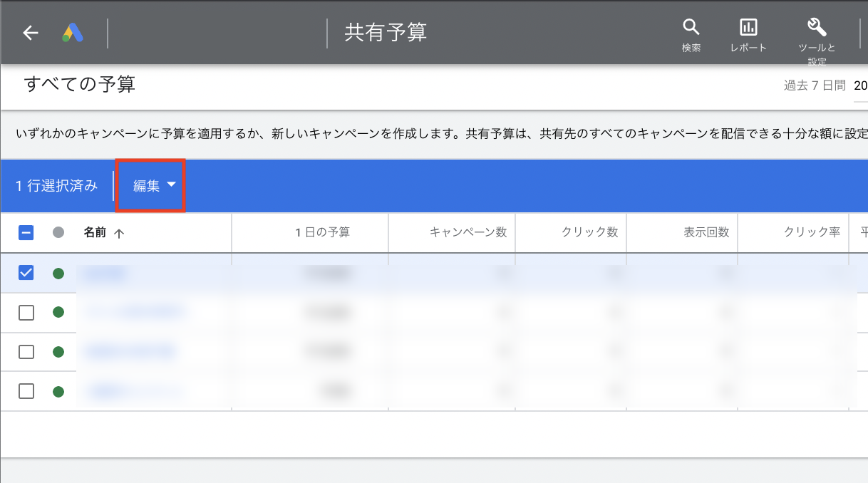Open the Google Ads logo home
This screenshot has height=483, width=868.
click(73, 33)
